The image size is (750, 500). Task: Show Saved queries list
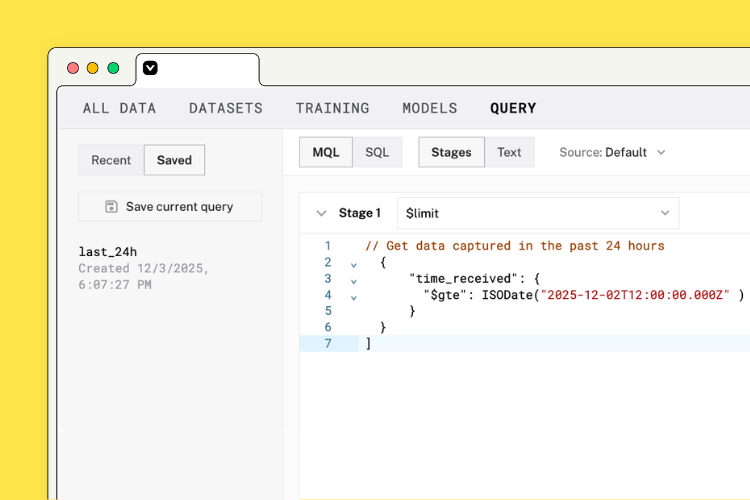[x=174, y=160]
